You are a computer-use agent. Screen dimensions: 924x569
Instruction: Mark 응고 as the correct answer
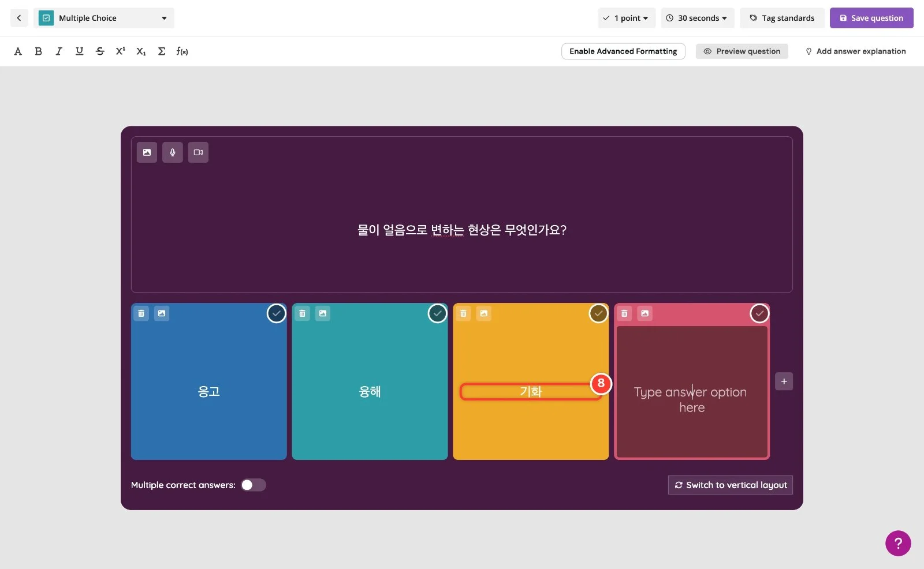point(277,313)
